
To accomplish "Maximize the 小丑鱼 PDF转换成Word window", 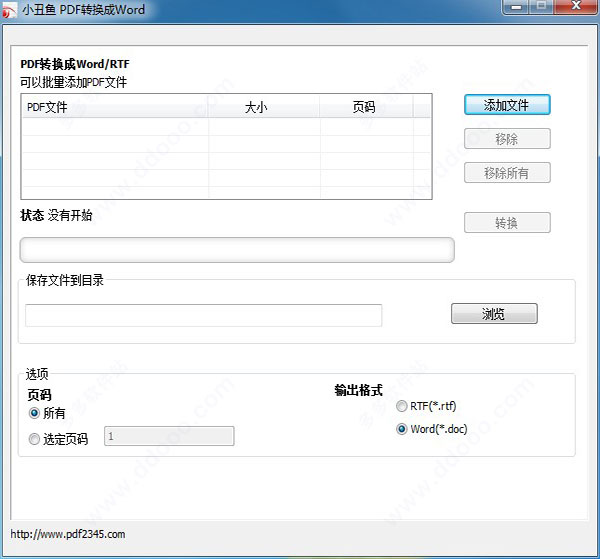I will [541, 7].
